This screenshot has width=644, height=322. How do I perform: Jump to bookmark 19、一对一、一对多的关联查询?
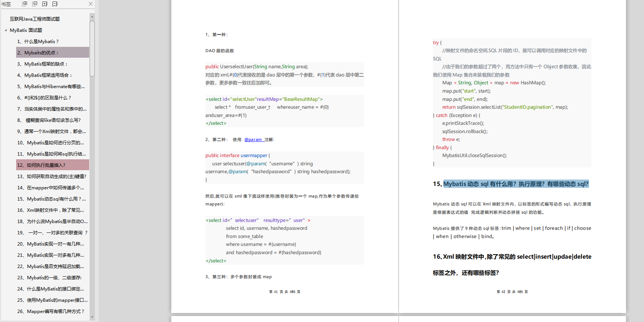[52, 232]
